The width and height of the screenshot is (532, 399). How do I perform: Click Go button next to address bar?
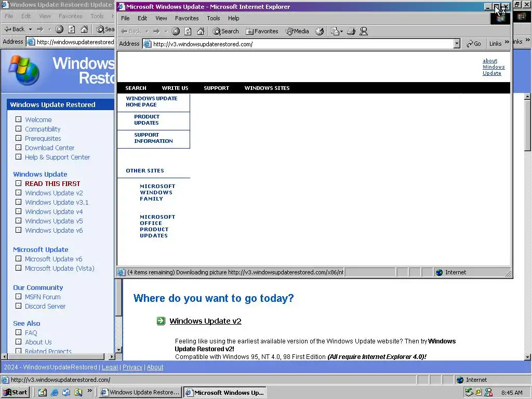[x=473, y=44]
